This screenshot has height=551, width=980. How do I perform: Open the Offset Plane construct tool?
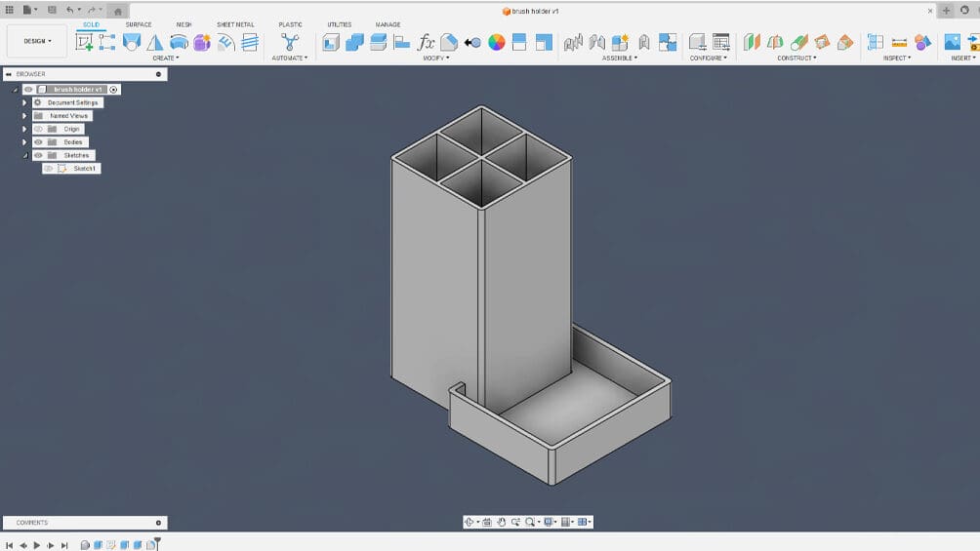point(752,42)
